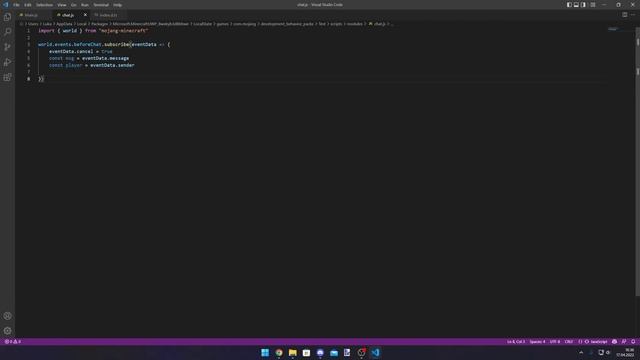Toggle the secondary side bar layout button
Screen dimensions: 640x360
pos(583,4)
